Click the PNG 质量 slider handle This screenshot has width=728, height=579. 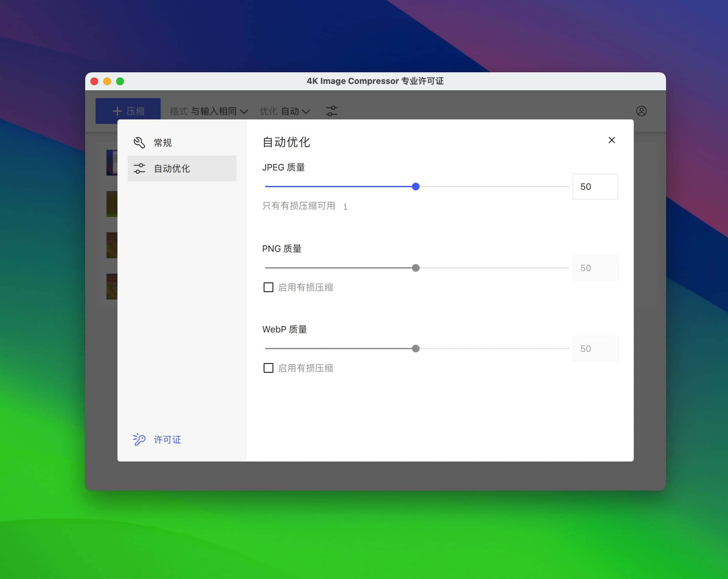(x=416, y=268)
